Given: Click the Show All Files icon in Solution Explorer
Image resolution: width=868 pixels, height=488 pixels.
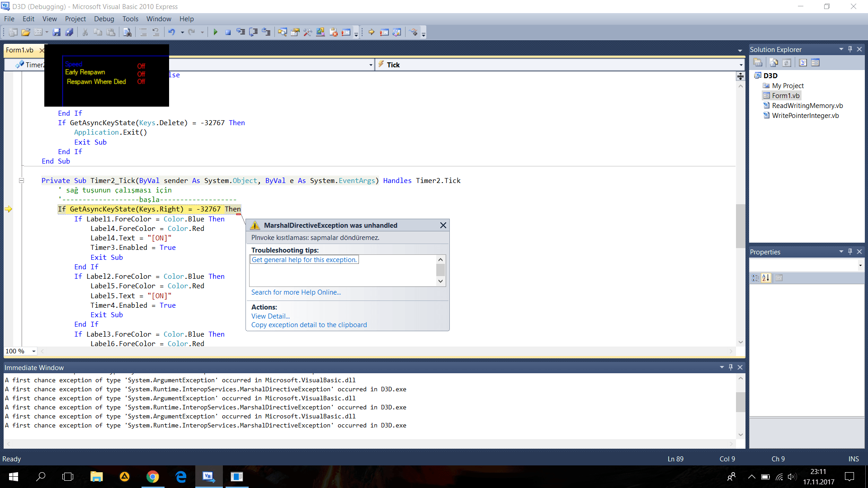Looking at the screenshot, I should click(774, 63).
